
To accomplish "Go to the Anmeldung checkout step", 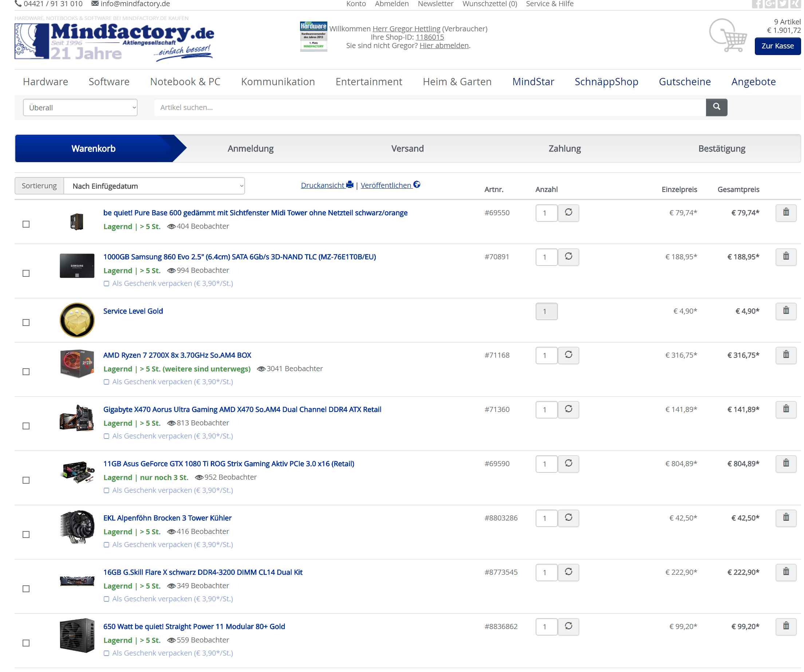I will pyautogui.click(x=251, y=149).
